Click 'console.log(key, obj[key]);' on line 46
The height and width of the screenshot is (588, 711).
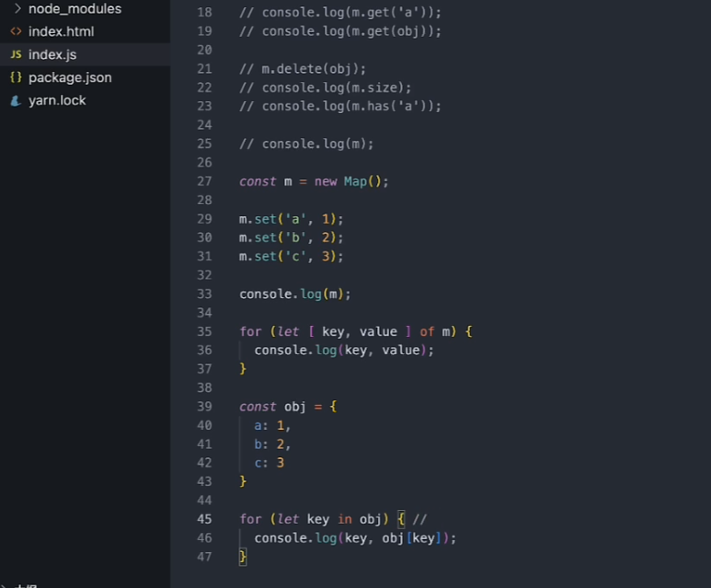pyautogui.click(x=355, y=538)
